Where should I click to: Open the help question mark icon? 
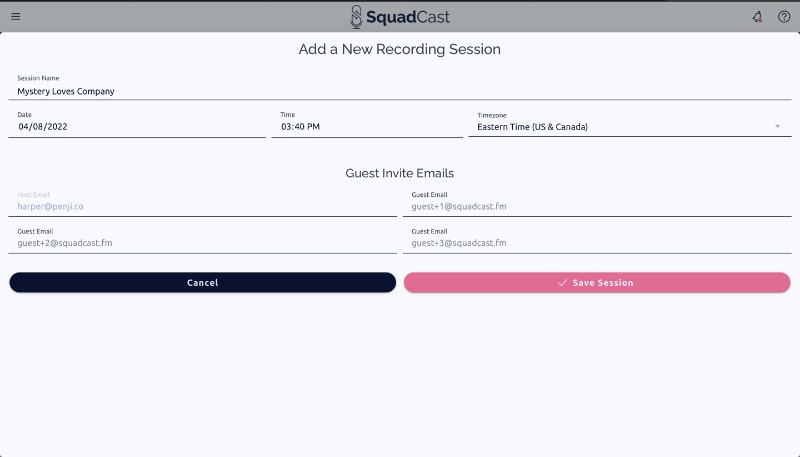click(784, 17)
